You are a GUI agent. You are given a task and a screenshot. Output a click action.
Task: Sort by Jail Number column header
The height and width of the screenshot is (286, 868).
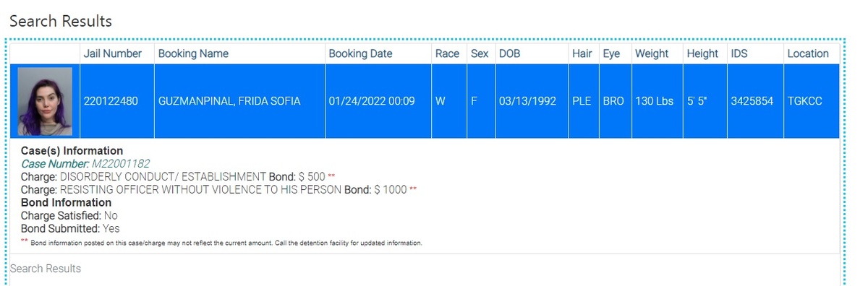pos(113,53)
